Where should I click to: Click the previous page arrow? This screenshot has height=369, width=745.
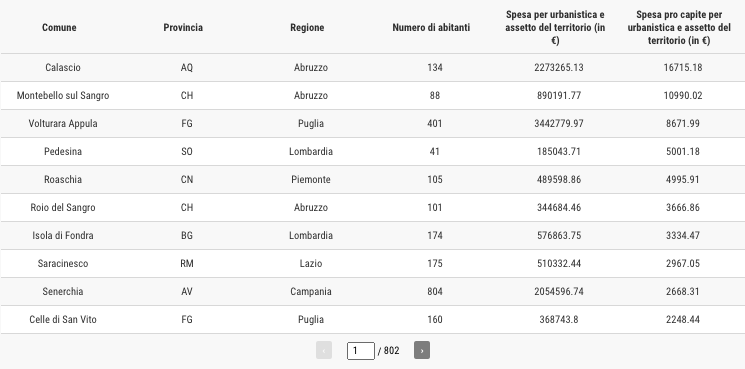324,350
